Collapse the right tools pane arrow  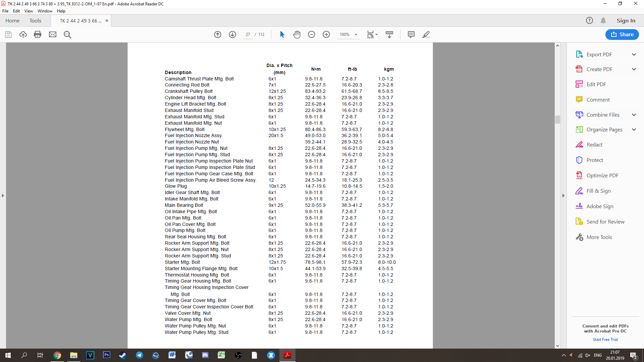coord(563,195)
